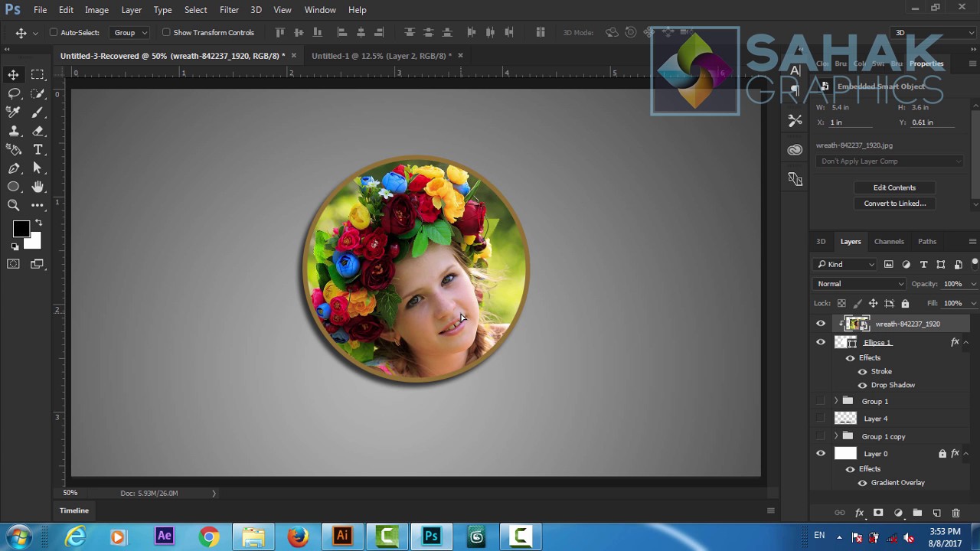980x551 pixels.
Task: Hide the wreath-842237_1920 layer
Action: (x=821, y=324)
